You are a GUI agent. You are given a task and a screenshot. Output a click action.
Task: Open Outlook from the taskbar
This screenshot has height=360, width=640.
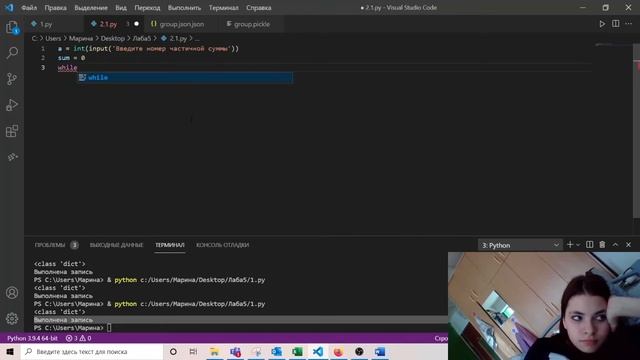click(x=276, y=351)
